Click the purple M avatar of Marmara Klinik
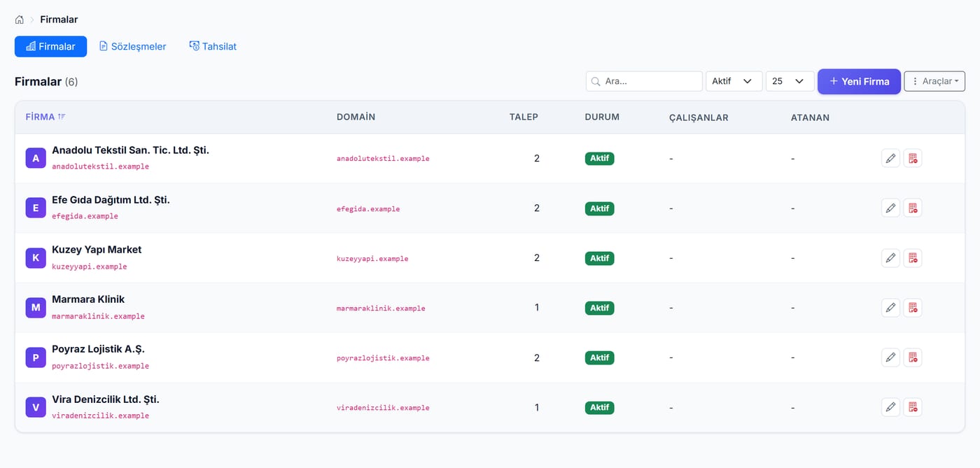980x468 pixels. tap(36, 308)
